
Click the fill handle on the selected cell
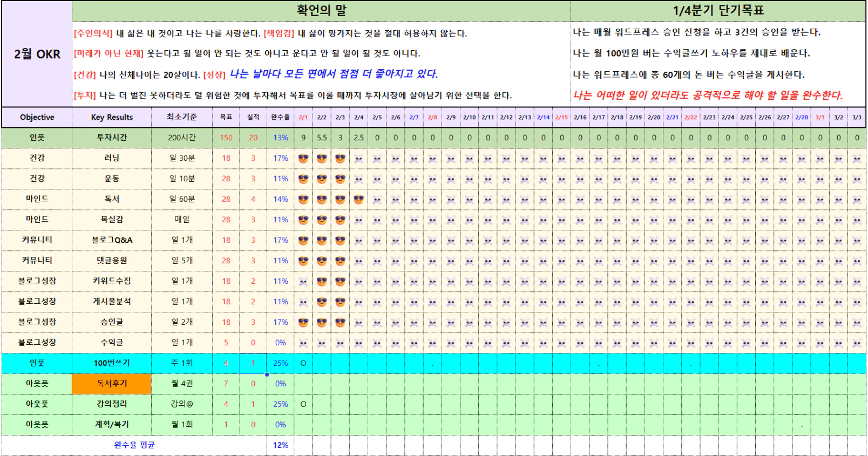267,374
